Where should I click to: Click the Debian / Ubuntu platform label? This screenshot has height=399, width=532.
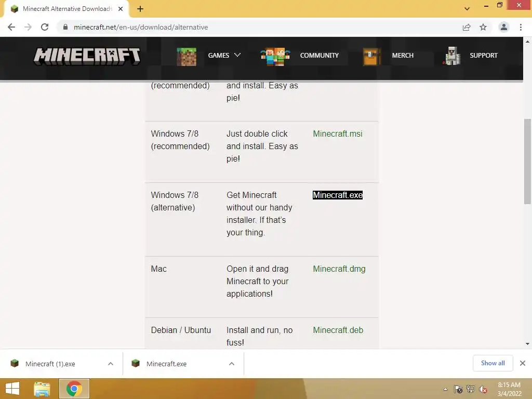[181, 330]
